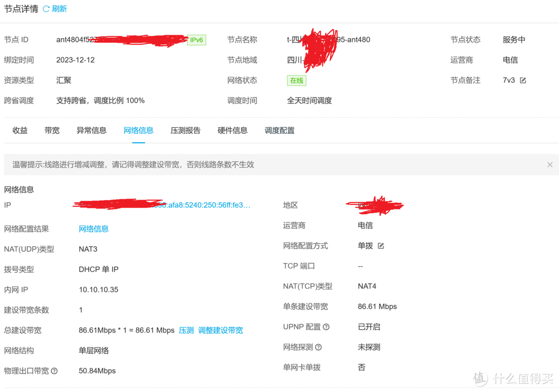Edit the node remark "7v3" using pencil icon

(523, 80)
